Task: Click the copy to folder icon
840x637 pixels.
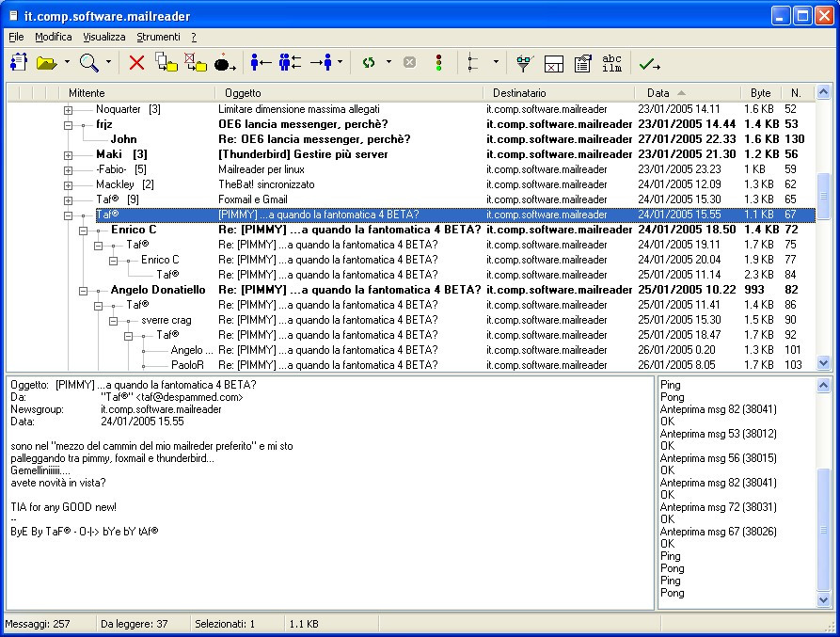Action: point(166,62)
